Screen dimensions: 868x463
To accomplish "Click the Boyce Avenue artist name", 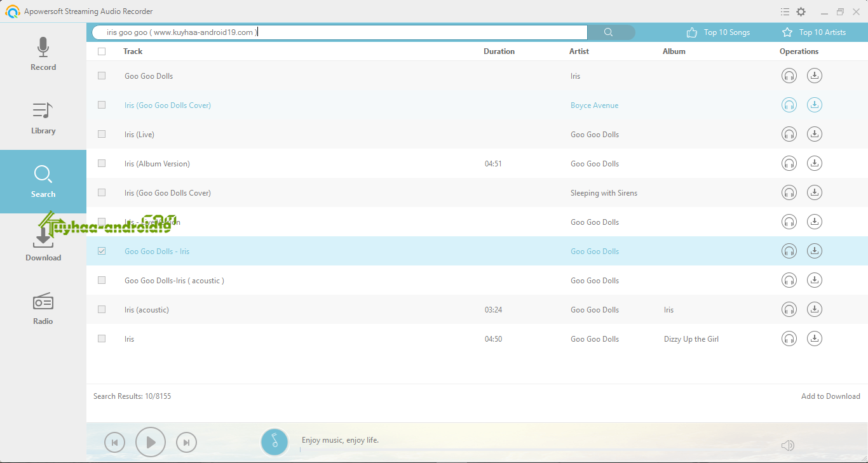I will point(594,105).
